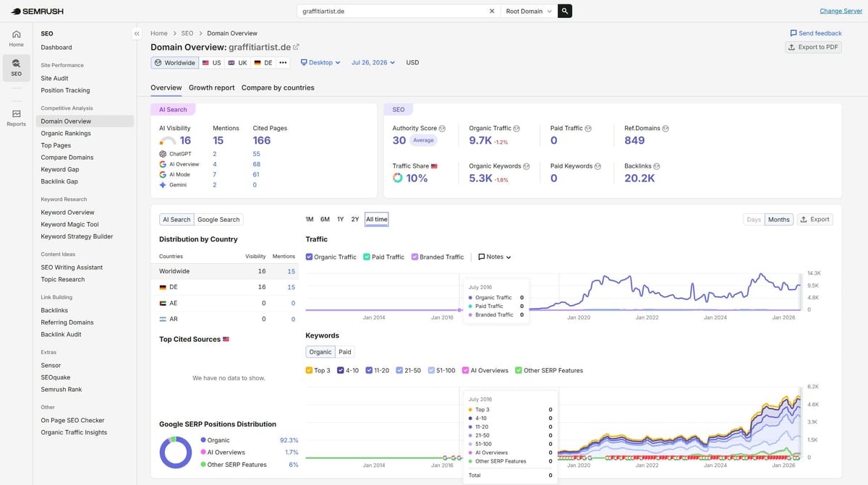
Task: Click the Gemini icon row
Action: [x=163, y=185]
